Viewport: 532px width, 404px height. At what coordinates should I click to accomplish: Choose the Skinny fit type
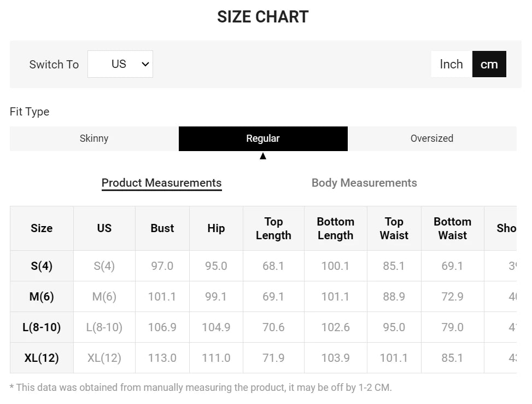pyautogui.click(x=94, y=138)
